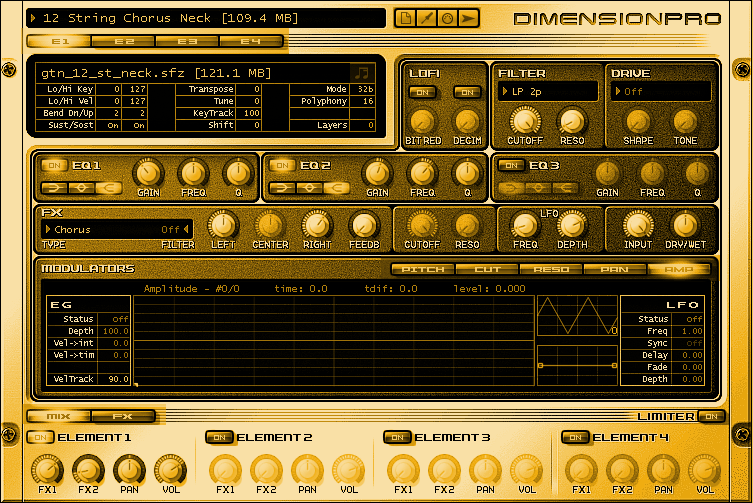753x503 pixels.
Task: Click the DRY/WET knob in FX
Action: (685, 224)
